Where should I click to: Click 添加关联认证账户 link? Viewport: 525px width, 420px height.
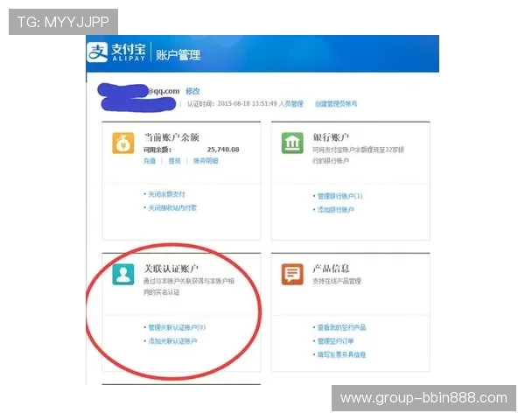click(x=171, y=340)
